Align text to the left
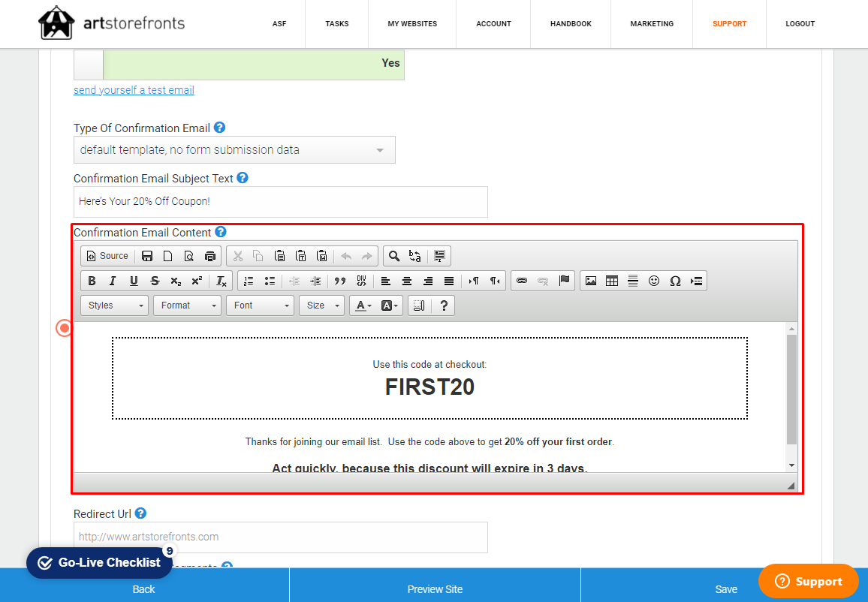Image resolution: width=868 pixels, height=602 pixels. tap(386, 281)
